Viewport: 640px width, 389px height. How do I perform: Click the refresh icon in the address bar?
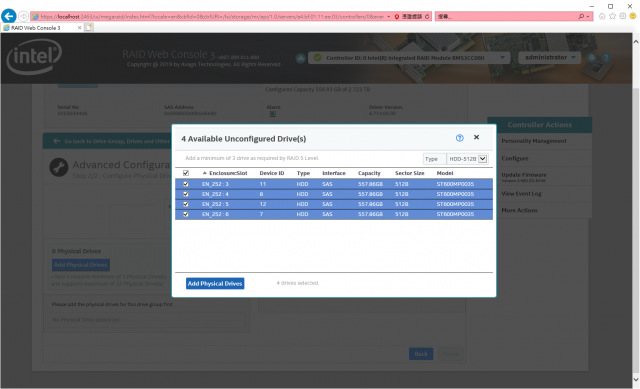coord(427,16)
